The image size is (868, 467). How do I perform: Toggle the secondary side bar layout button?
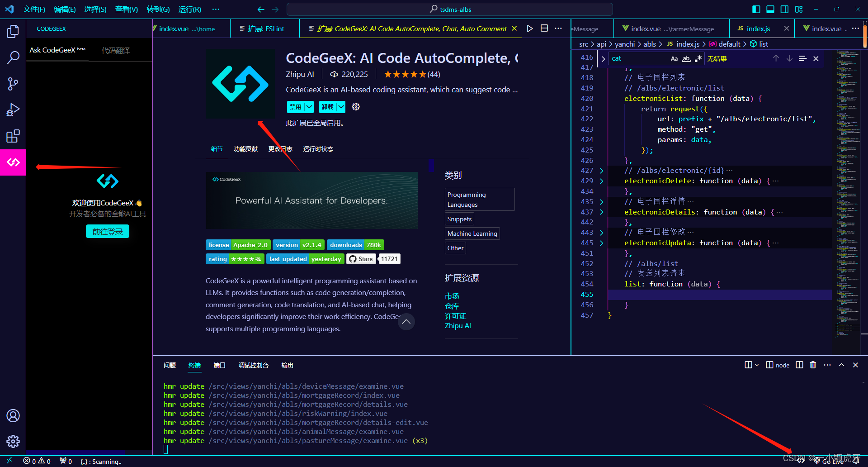(784, 9)
